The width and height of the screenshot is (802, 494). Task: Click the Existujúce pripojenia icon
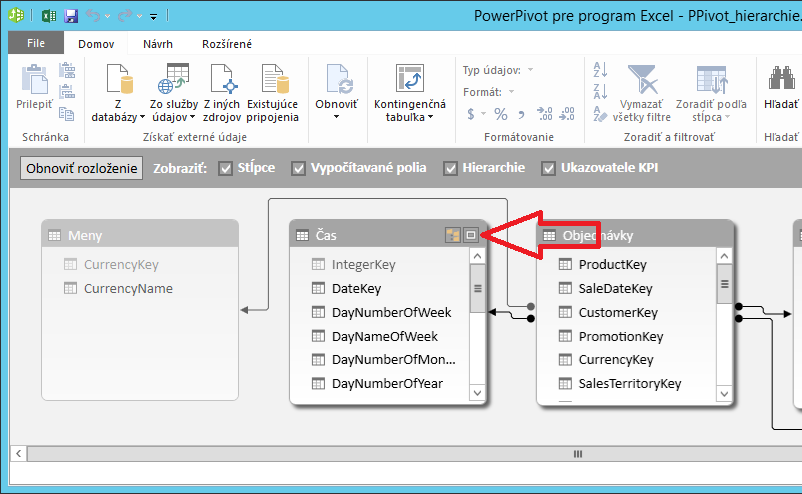pos(275,79)
